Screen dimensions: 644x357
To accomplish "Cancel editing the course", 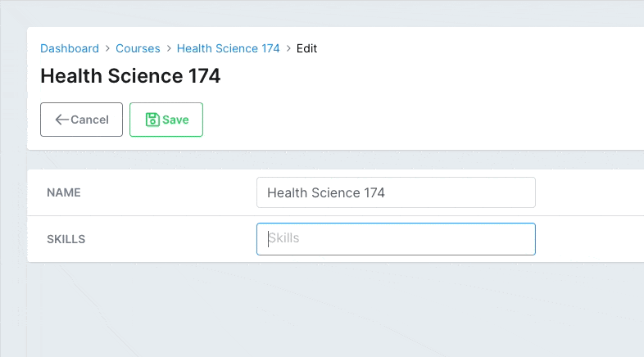I will (81, 120).
